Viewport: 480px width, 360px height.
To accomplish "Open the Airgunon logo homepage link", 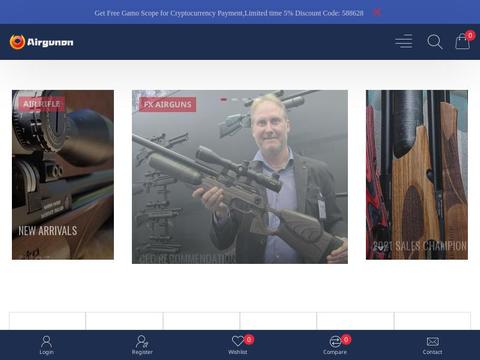I will (42, 42).
